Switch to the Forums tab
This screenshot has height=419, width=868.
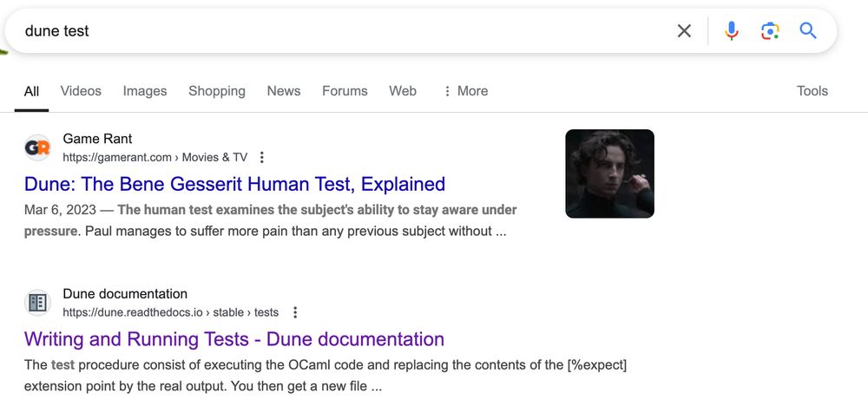(x=345, y=91)
